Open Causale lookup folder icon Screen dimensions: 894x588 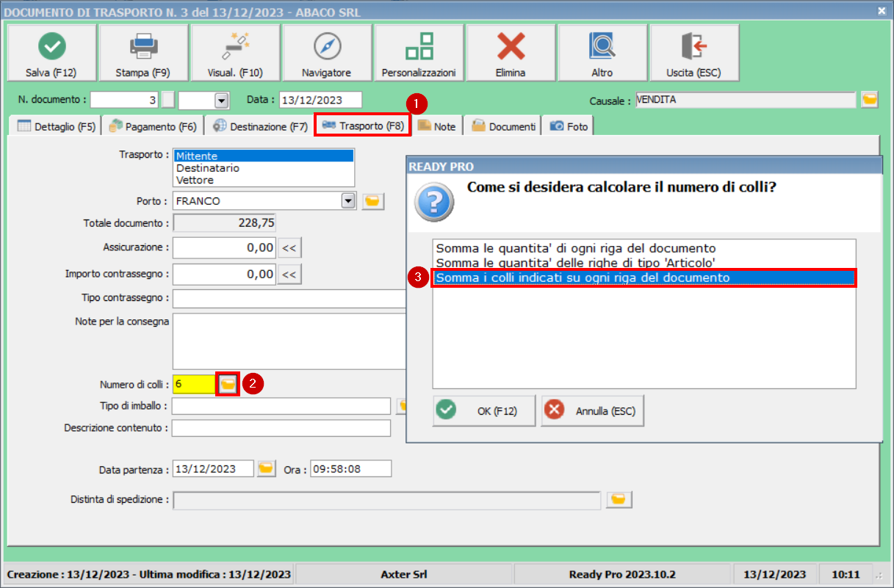click(x=870, y=100)
